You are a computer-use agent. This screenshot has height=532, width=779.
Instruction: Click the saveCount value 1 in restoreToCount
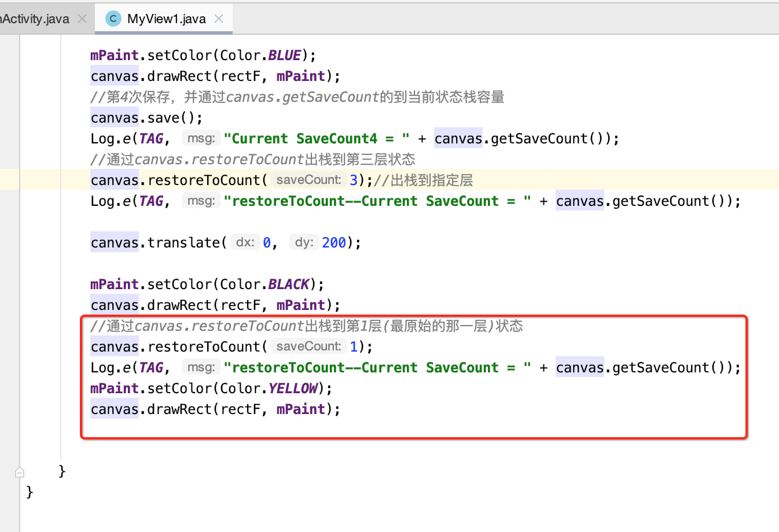(x=354, y=346)
